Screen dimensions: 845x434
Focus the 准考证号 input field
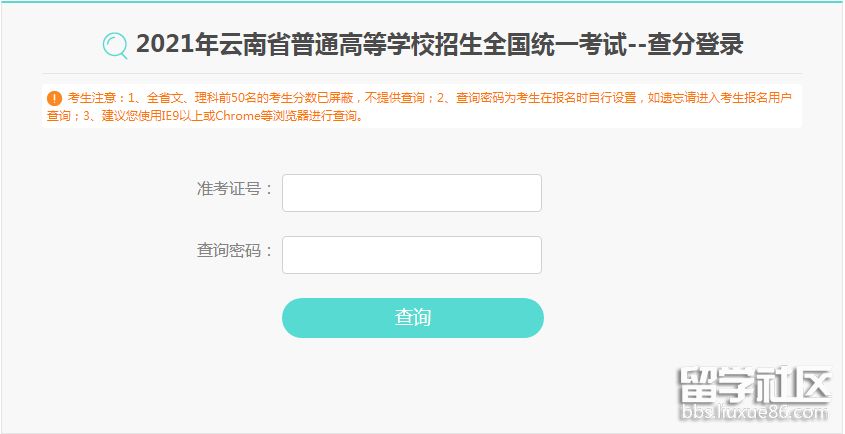tap(412, 193)
